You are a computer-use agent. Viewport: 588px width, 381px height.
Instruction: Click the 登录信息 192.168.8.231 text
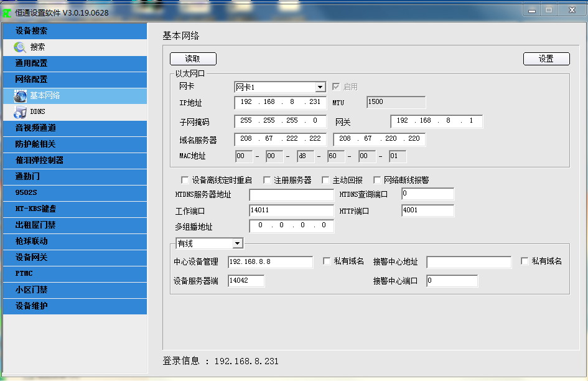[220, 361]
